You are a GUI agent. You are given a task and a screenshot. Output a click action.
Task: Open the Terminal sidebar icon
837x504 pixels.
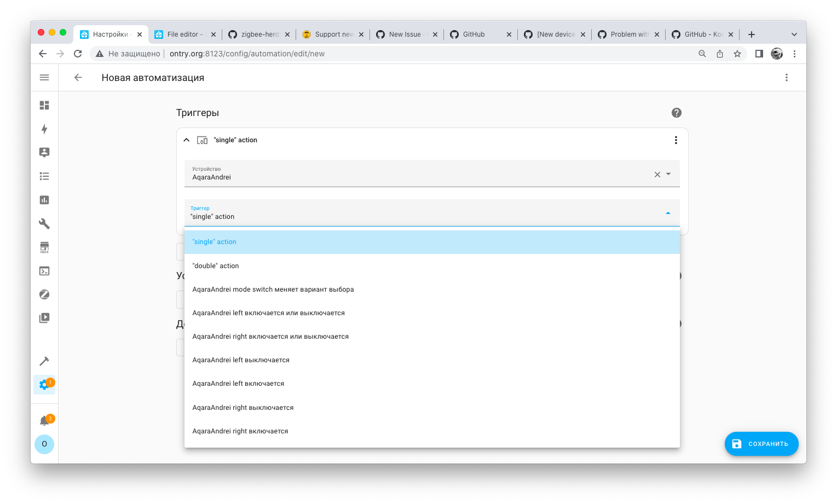(x=44, y=271)
